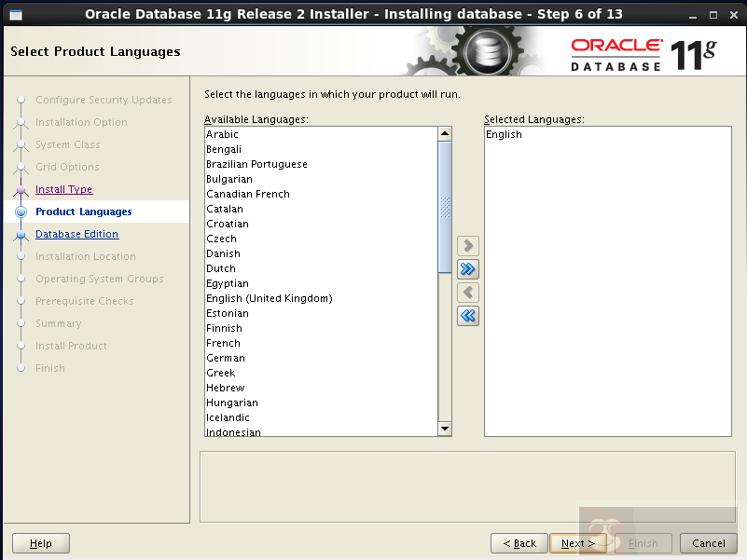
Task: Open the Install Type step
Action: pos(63,189)
